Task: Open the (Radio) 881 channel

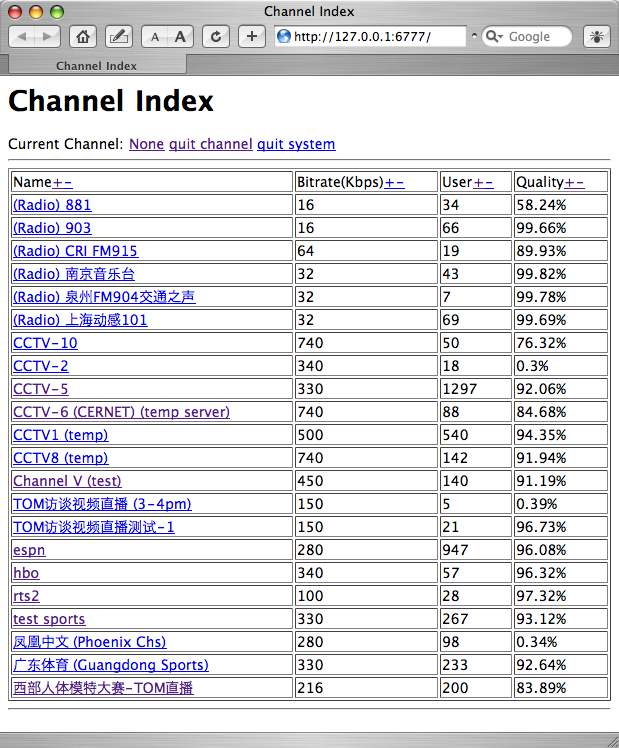Action: coord(52,205)
